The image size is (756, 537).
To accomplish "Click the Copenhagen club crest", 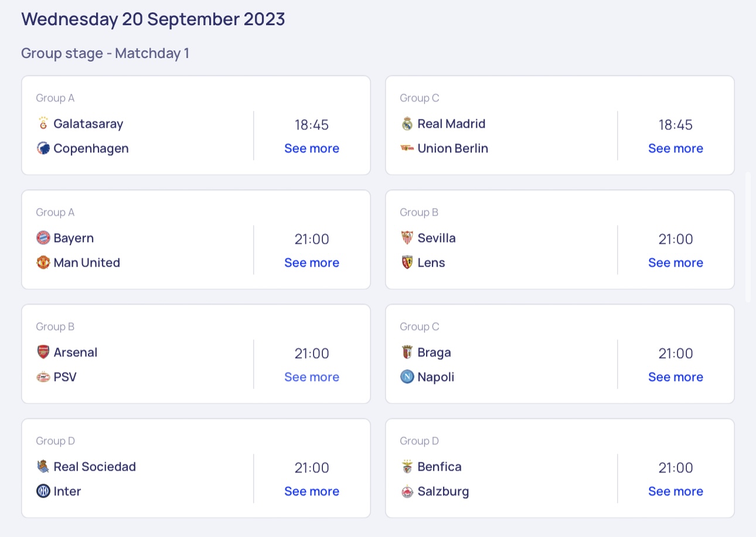I will [43, 148].
